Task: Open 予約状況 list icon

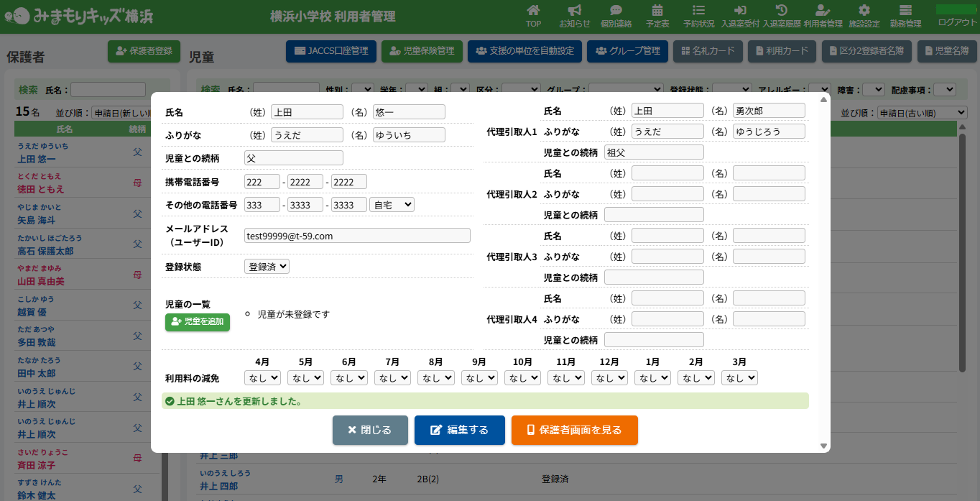Action: point(698,11)
